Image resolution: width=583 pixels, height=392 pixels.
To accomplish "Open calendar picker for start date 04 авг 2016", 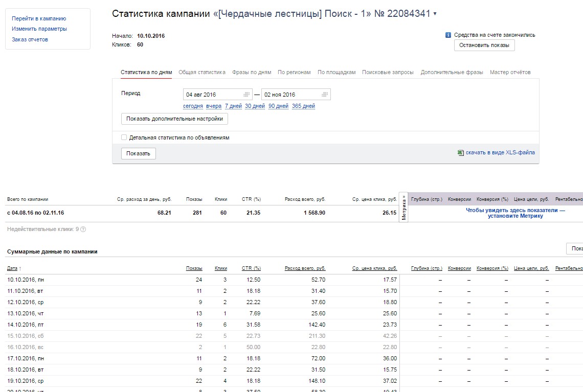I will [246, 95].
